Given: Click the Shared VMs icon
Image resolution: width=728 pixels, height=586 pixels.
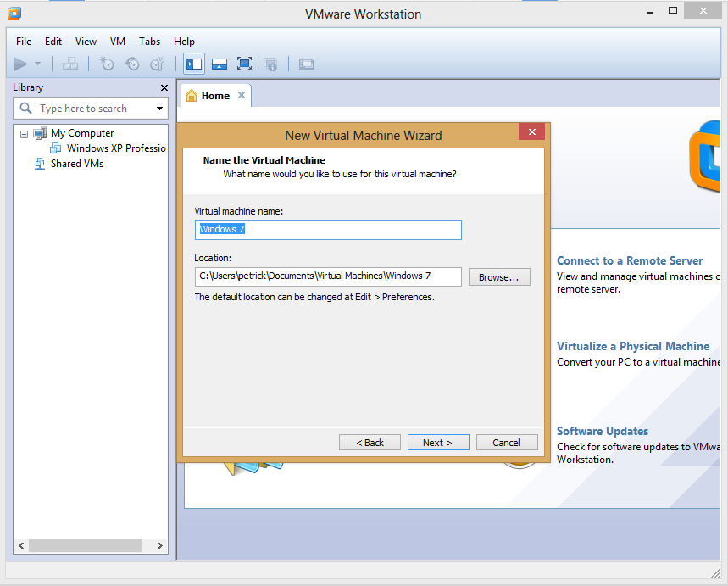Looking at the screenshot, I should click(40, 164).
